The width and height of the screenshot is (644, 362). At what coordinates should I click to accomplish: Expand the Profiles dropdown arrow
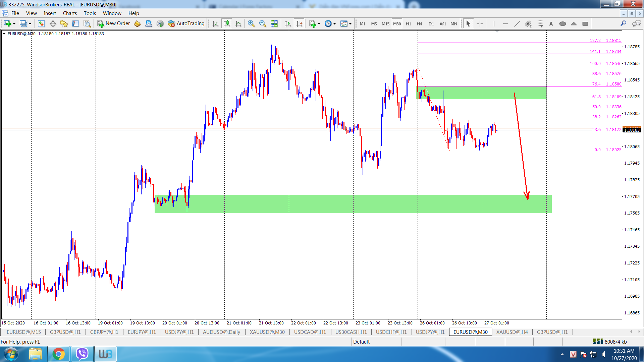(30, 24)
